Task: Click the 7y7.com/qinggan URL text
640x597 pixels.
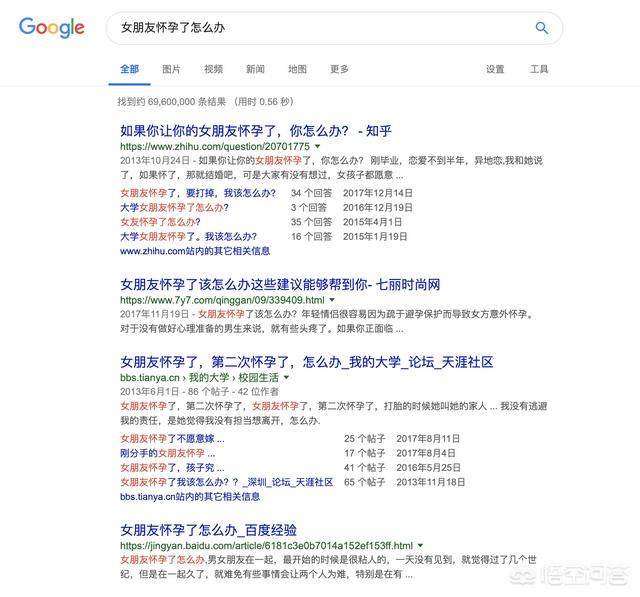Action: tap(222, 300)
